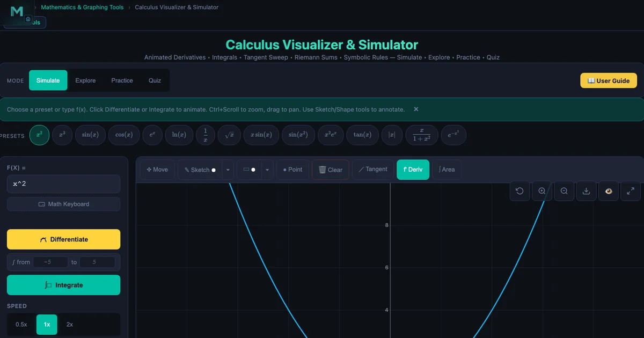Select the sin(x²) preset

tap(298, 135)
